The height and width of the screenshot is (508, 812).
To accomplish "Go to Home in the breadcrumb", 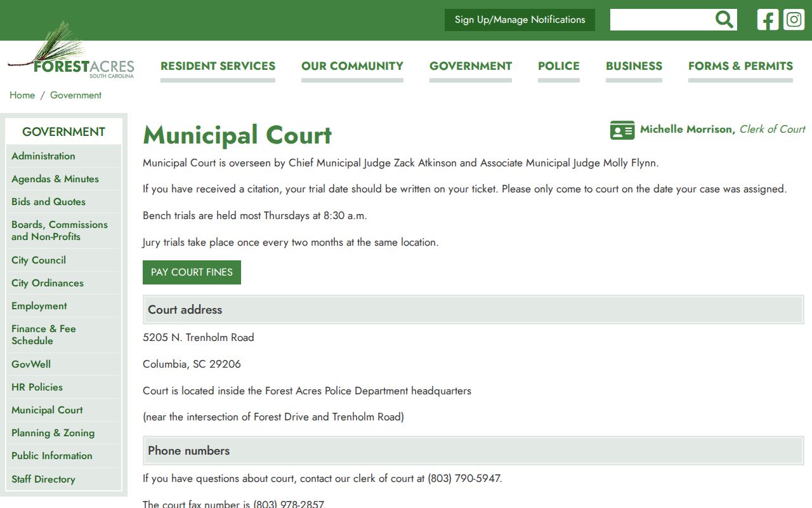I will pyautogui.click(x=22, y=95).
